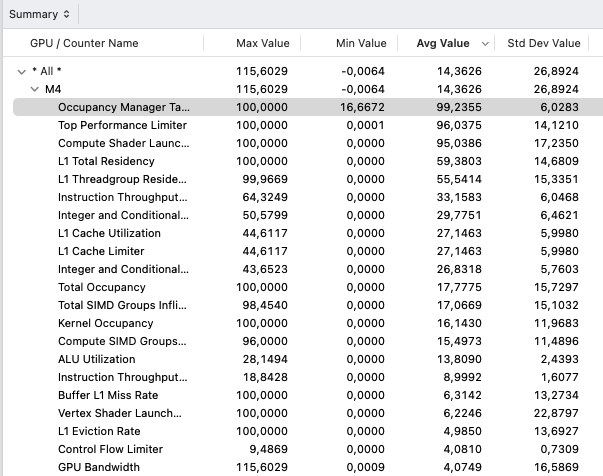Sort by Std Dev Value column header

point(544,43)
